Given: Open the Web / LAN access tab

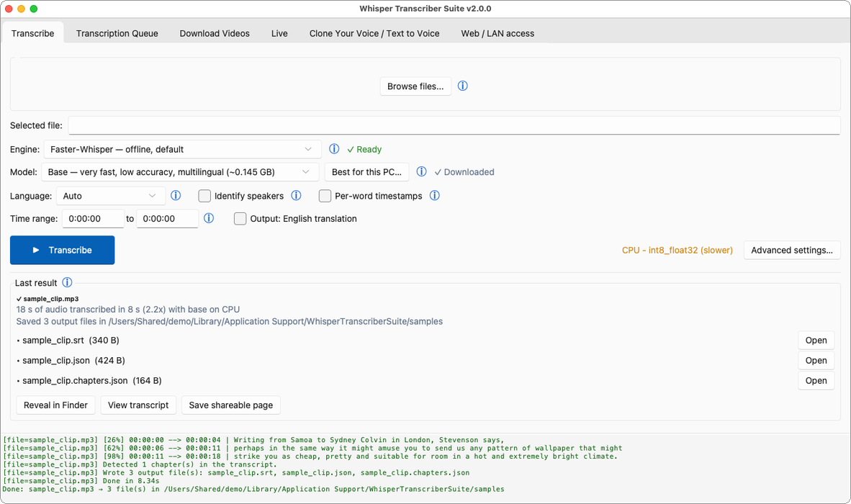Looking at the screenshot, I should pos(497,33).
